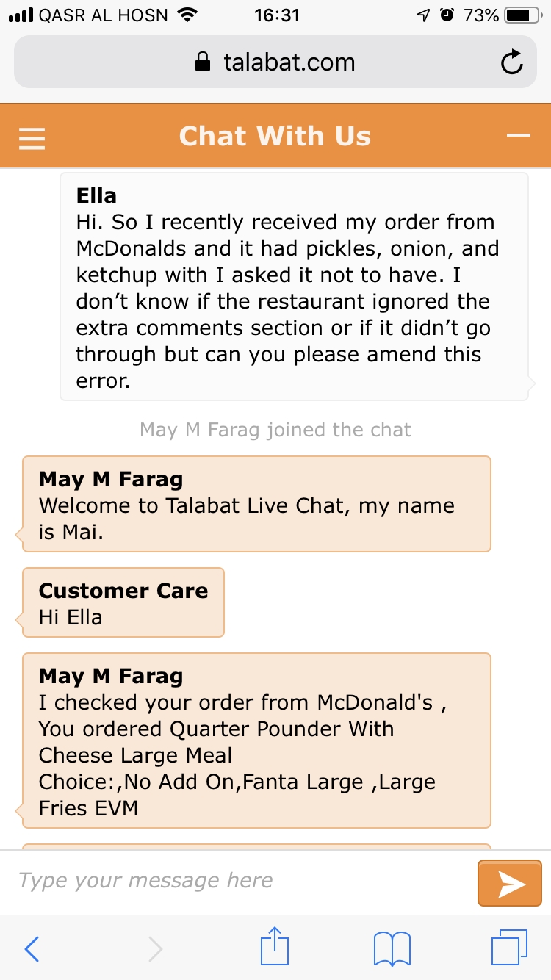The image size is (551, 980).
Task: Tap the Customer Care 'Hi Ella' bubble
Action: [x=123, y=603]
